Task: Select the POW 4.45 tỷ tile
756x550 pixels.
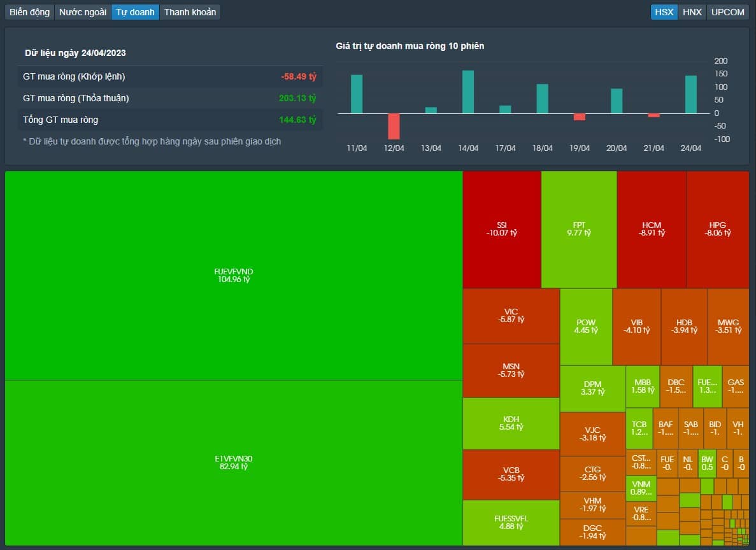Action: (586, 327)
